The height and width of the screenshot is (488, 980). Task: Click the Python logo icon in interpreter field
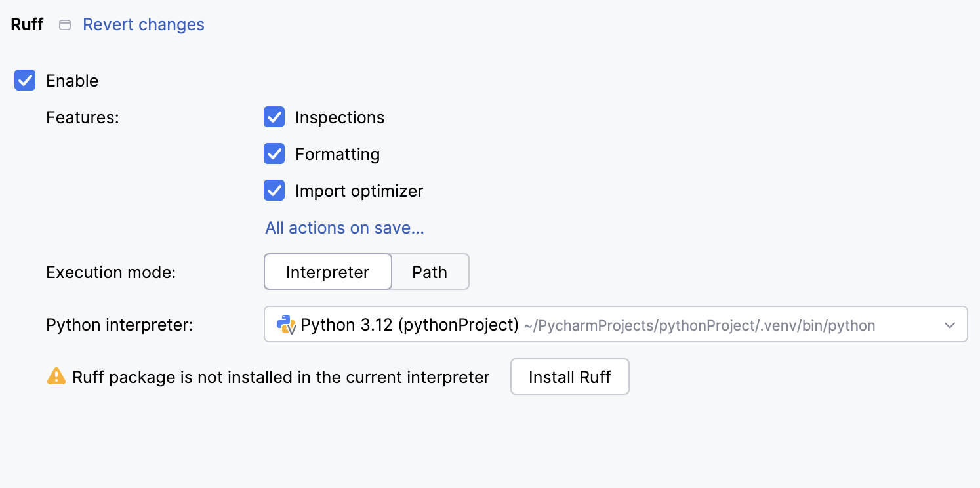pyautogui.click(x=285, y=325)
